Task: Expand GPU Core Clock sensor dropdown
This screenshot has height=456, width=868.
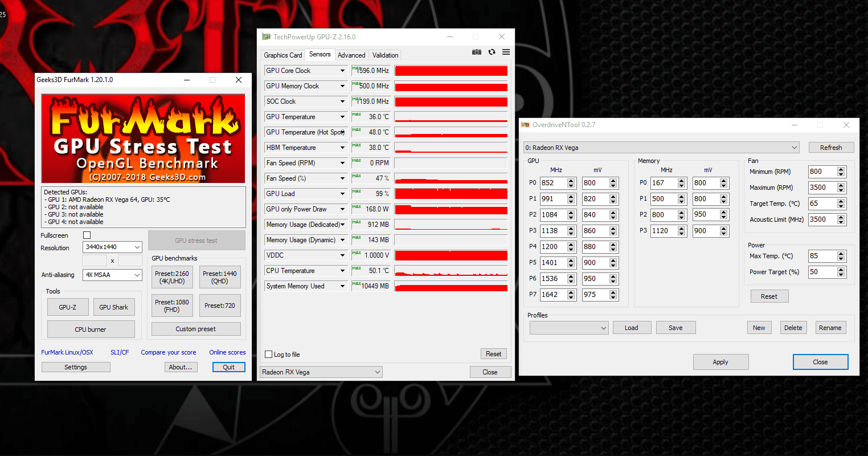Action: 342,71
